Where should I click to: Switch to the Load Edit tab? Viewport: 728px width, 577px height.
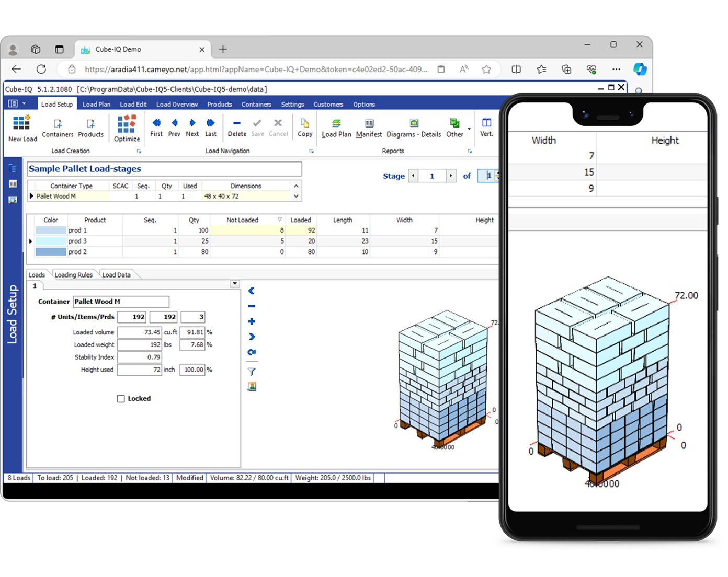(133, 104)
